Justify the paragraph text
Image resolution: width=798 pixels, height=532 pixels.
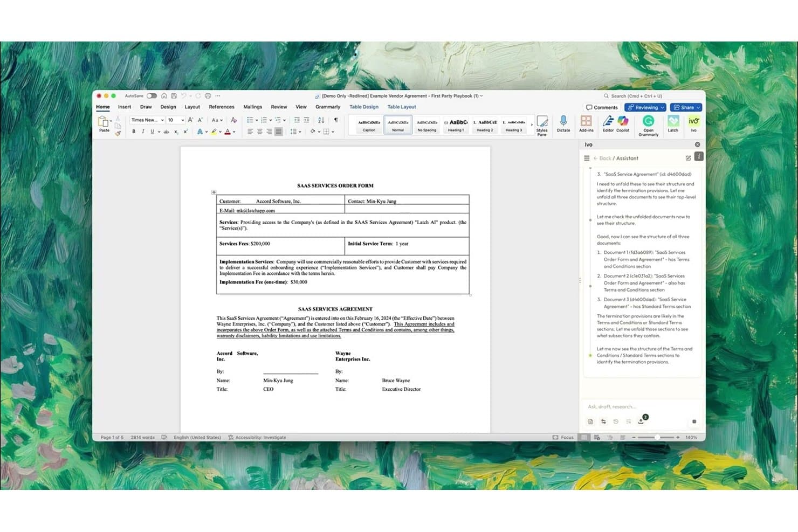(278, 132)
